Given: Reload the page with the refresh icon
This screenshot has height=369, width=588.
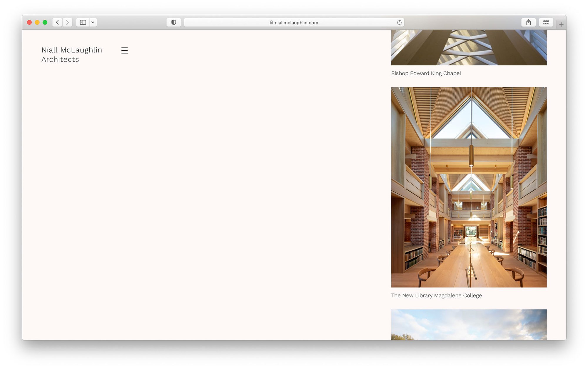Looking at the screenshot, I should (399, 22).
